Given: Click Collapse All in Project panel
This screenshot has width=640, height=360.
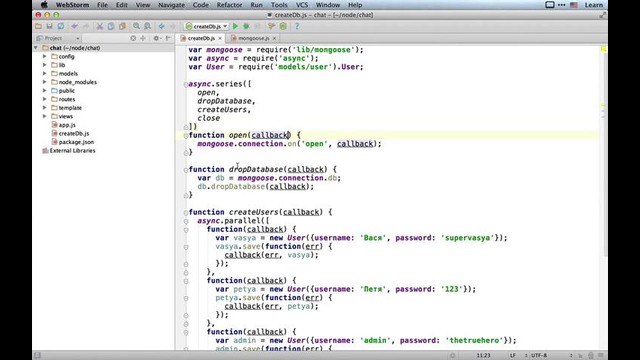Looking at the screenshot, I should pyautogui.click(x=143, y=38).
